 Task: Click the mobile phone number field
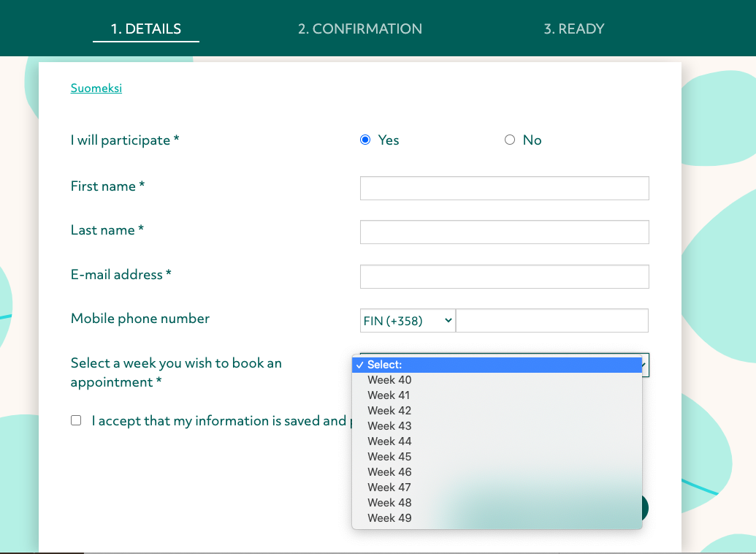click(x=552, y=320)
